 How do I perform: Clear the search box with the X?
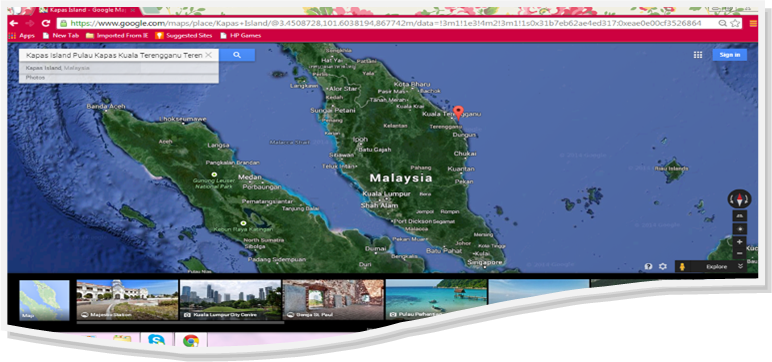click(x=208, y=55)
